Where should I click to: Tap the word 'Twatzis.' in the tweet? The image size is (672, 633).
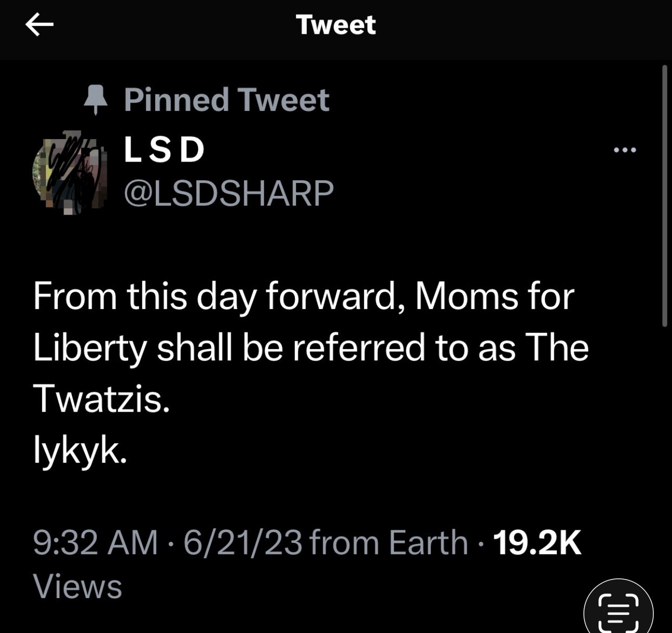(x=102, y=399)
